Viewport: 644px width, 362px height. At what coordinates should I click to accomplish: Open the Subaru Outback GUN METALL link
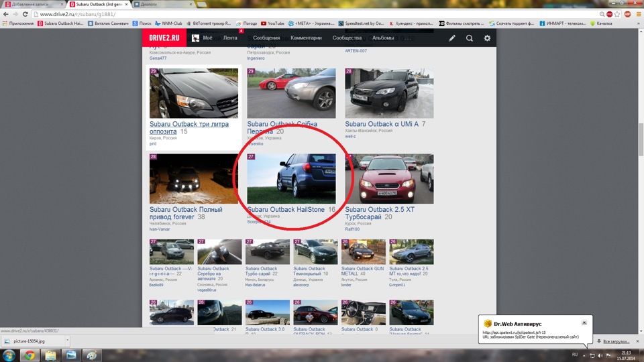(363, 271)
